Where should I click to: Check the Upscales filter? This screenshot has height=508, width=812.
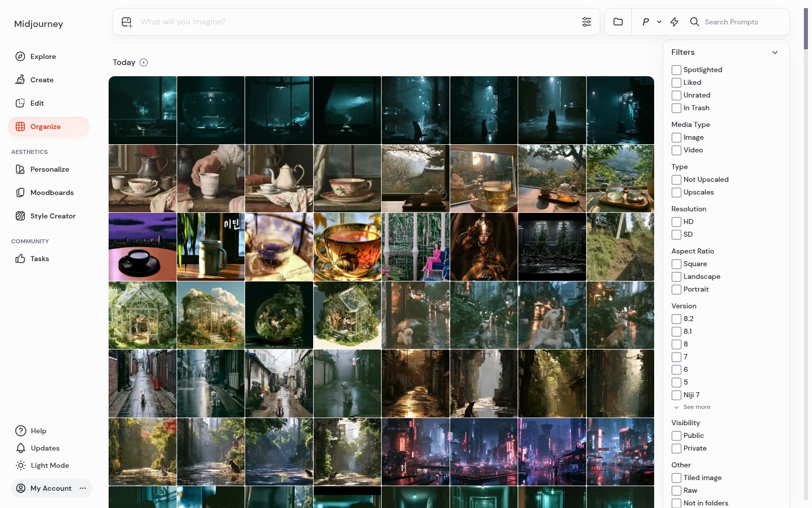coord(676,192)
